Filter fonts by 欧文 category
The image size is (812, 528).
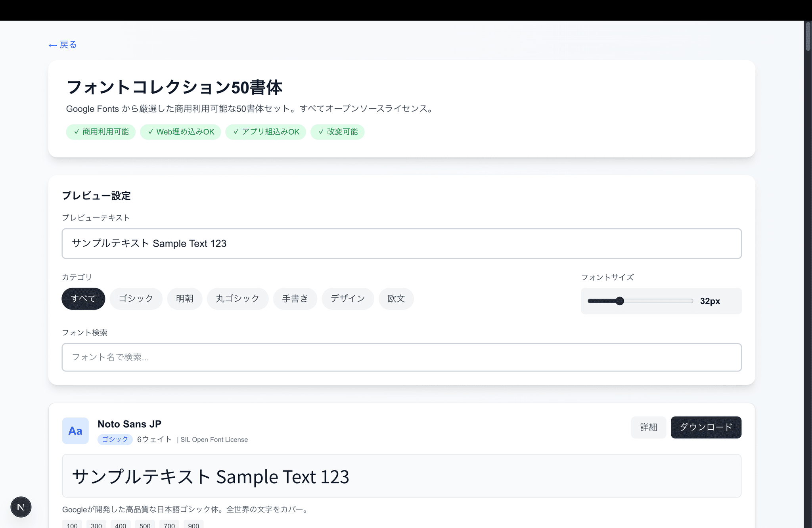tap(396, 298)
